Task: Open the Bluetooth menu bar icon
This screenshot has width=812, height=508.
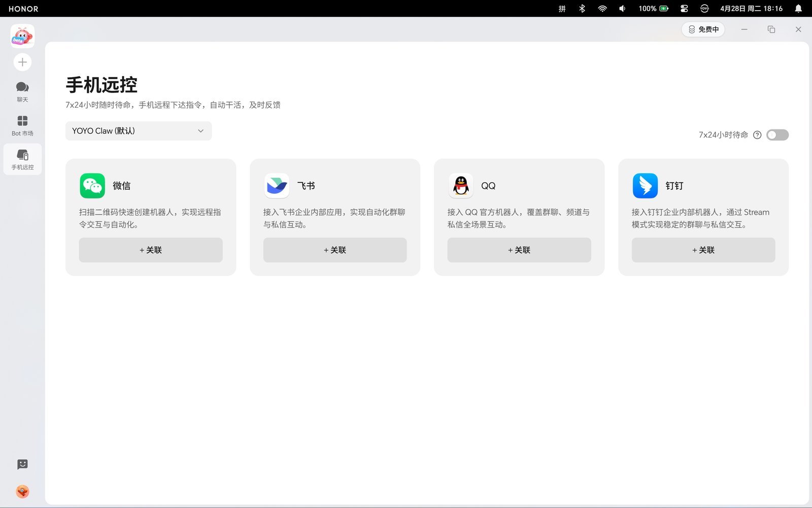Action: click(582, 9)
